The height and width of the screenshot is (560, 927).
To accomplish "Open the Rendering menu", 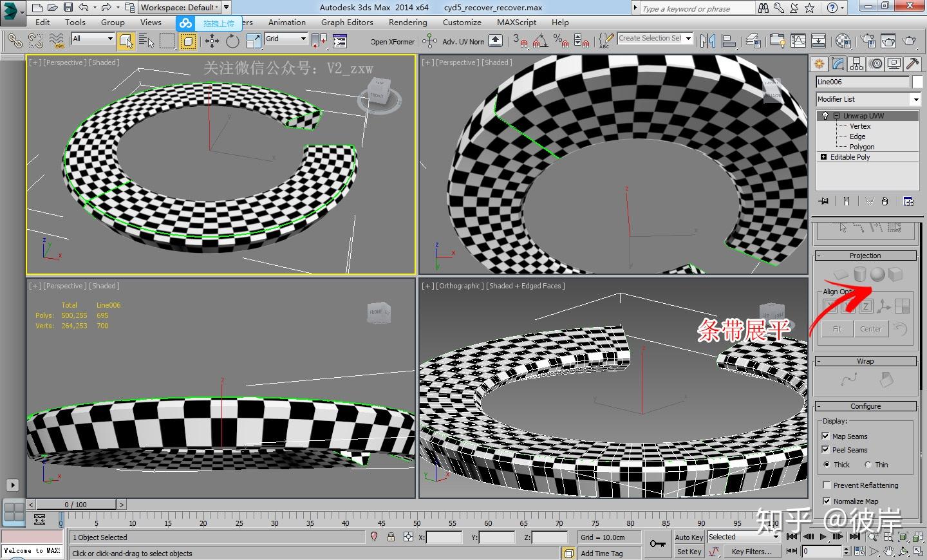I will (x=407, y=23).
